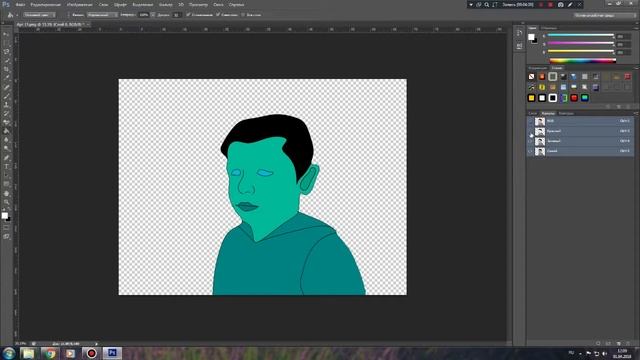Switch to the Коррекция (Adjustments) tab
The width and height of the screenshot is (640, 360).
coord(538,68)
